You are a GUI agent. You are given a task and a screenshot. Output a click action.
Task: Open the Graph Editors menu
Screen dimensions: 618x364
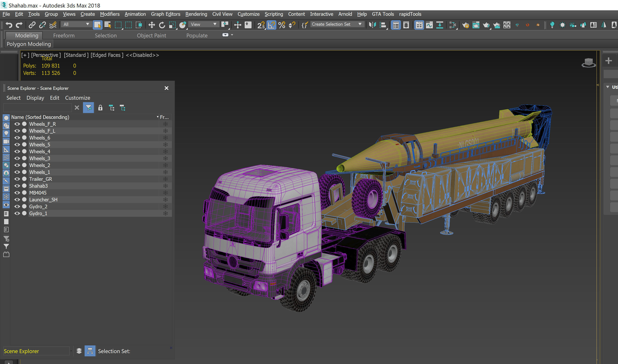coord(165,14)
